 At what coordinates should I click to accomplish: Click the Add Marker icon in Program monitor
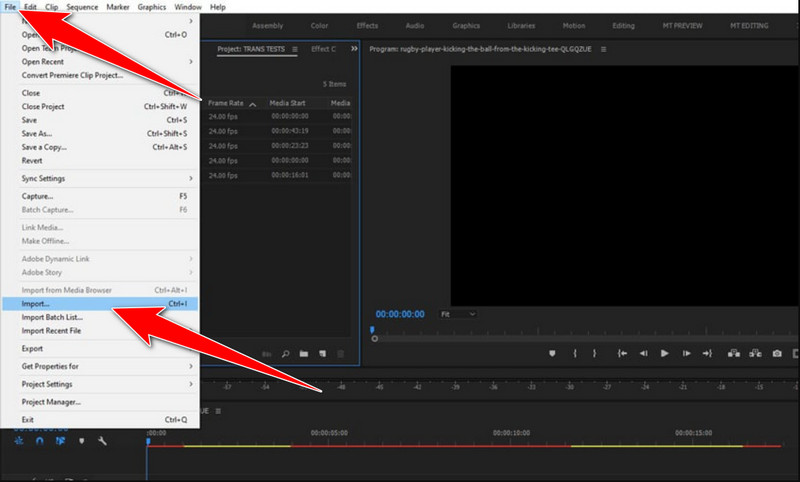pos(552,353)
